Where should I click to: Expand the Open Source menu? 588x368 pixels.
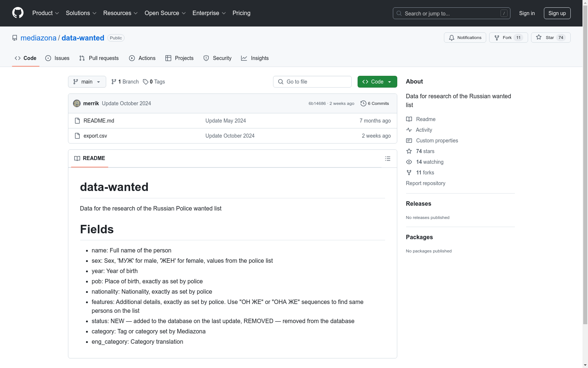point(165,13)
